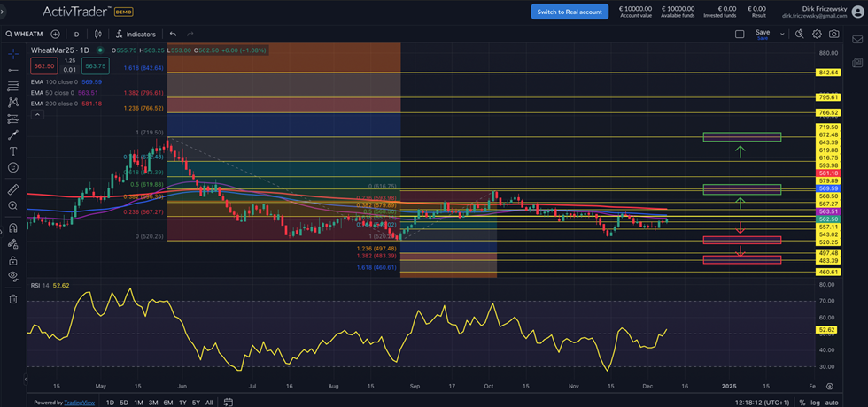The height and width of the screenshot is (407, 868).
Task: Hide all drawings with eye icon
Action: coord(13,276)
